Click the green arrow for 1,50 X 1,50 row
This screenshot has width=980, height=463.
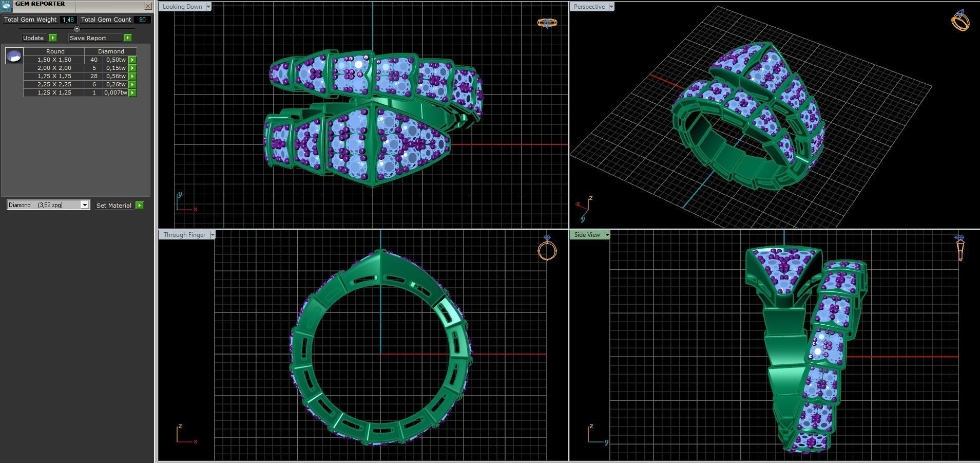click(x=132, y=60)
